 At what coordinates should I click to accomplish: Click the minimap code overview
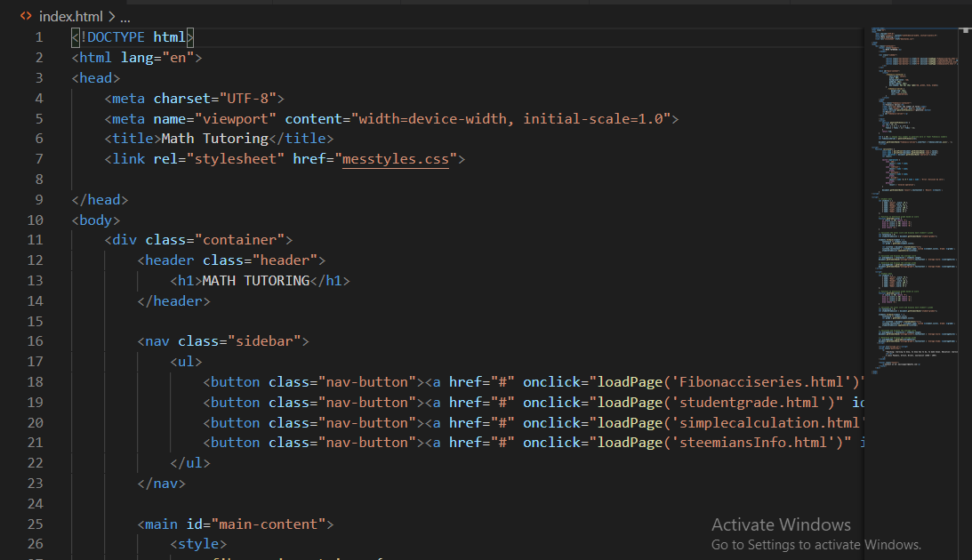coord(912,201)
